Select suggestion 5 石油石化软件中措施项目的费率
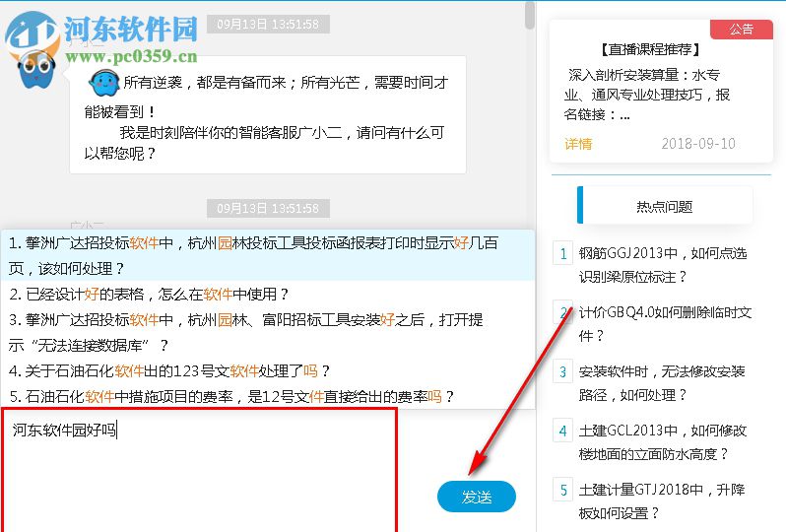This screenshot has height=532, width=786. 268,397
